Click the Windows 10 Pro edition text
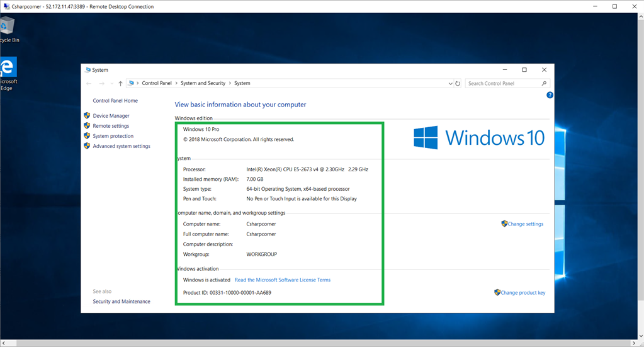Viewport: 644px width, 347px height. coord(201,129)
